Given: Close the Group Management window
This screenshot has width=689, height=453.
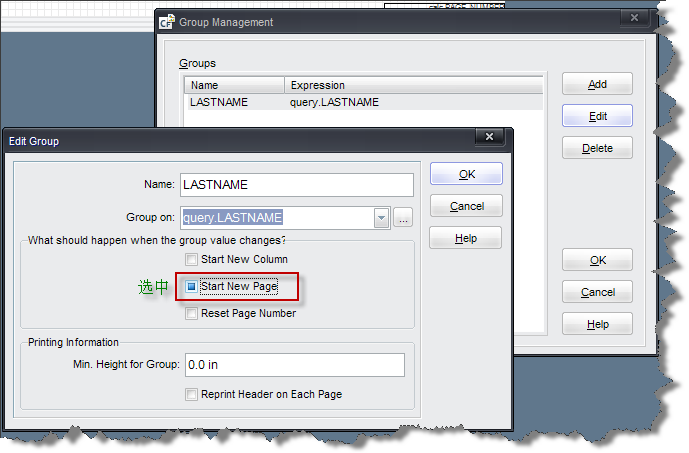Looking at the screenshot, I should [x=634, y=18].
